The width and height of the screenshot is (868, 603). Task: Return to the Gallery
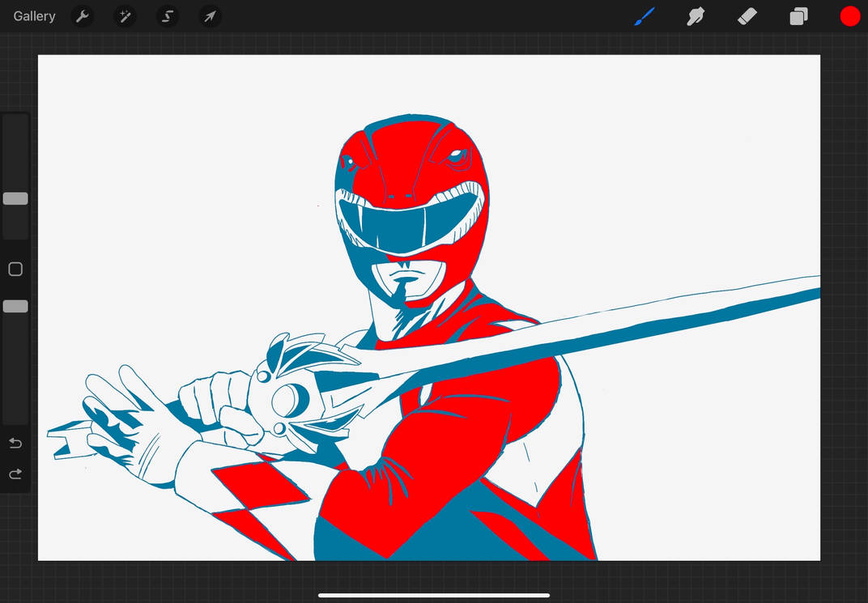tap(34, 17)
